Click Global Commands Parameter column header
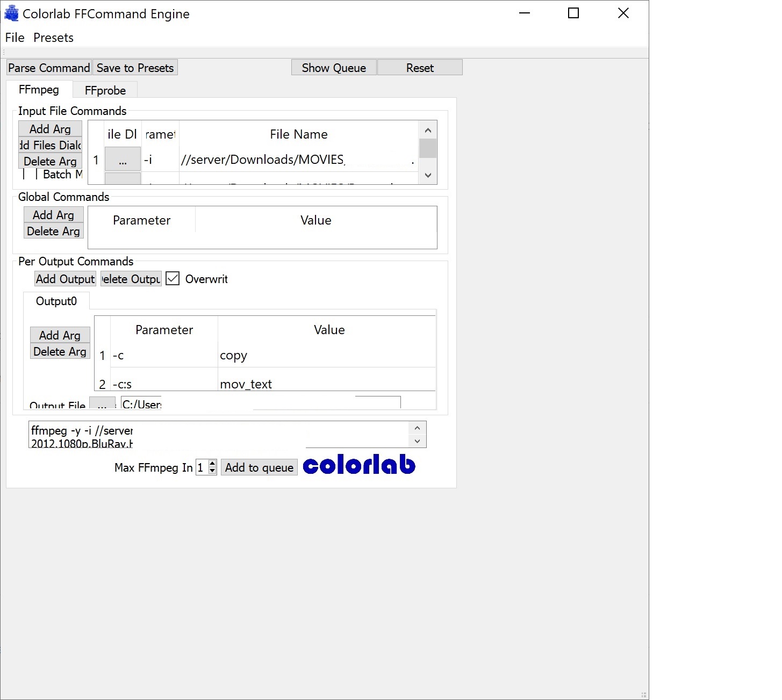The image size is (782, 700). coord(141,220)
